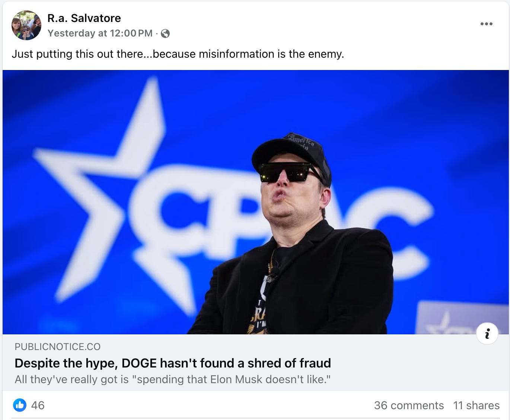Click the 46 reactions count
Screen dimensions: 510x420
click(x=38, y=405)
